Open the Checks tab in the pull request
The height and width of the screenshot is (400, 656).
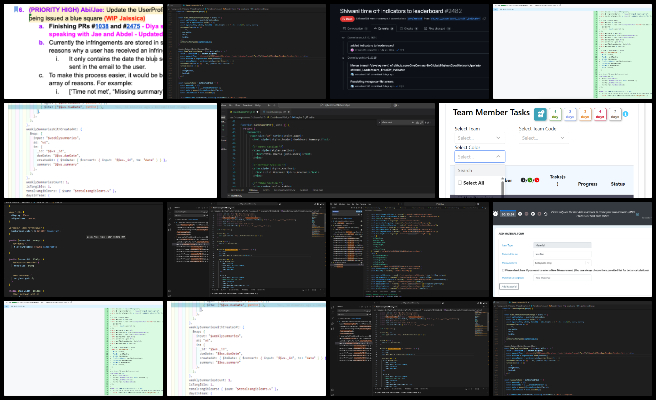click(408, 28)
